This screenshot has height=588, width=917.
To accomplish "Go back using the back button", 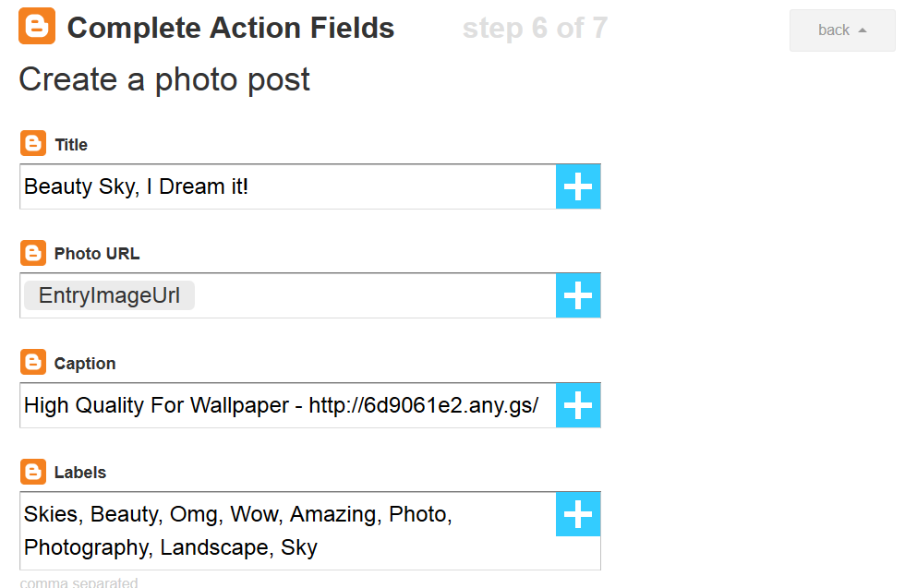I will point(842,30).
